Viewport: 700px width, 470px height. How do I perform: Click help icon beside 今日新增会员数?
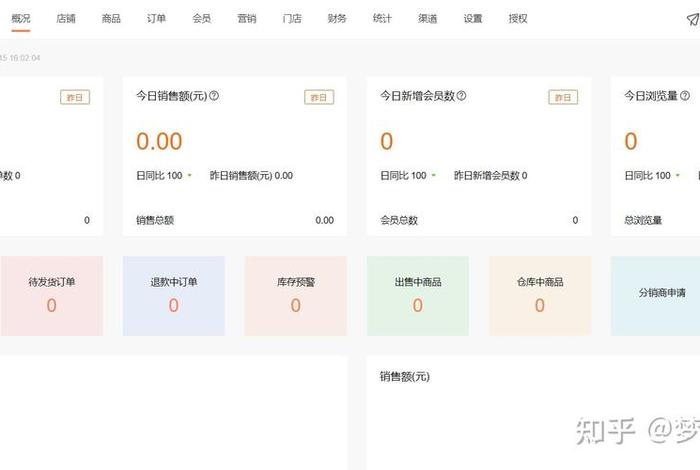462,96
